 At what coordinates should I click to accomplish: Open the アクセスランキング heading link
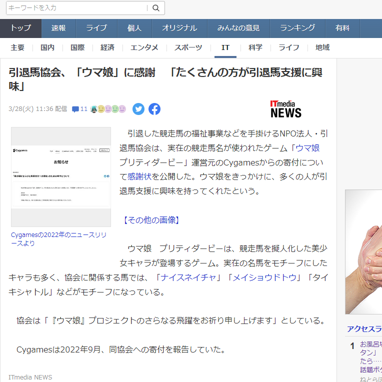click(364, 329)
